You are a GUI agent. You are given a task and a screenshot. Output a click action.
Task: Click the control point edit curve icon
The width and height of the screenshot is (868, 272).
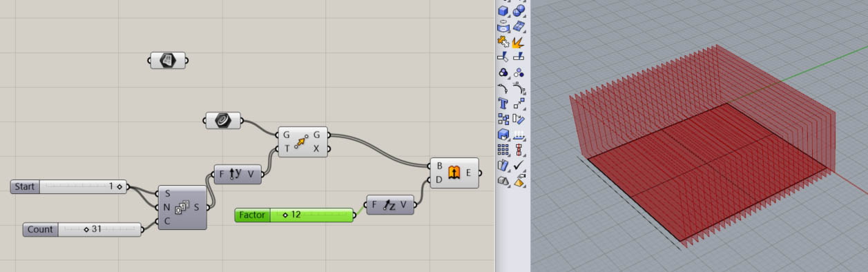click(x=519, y=88)
